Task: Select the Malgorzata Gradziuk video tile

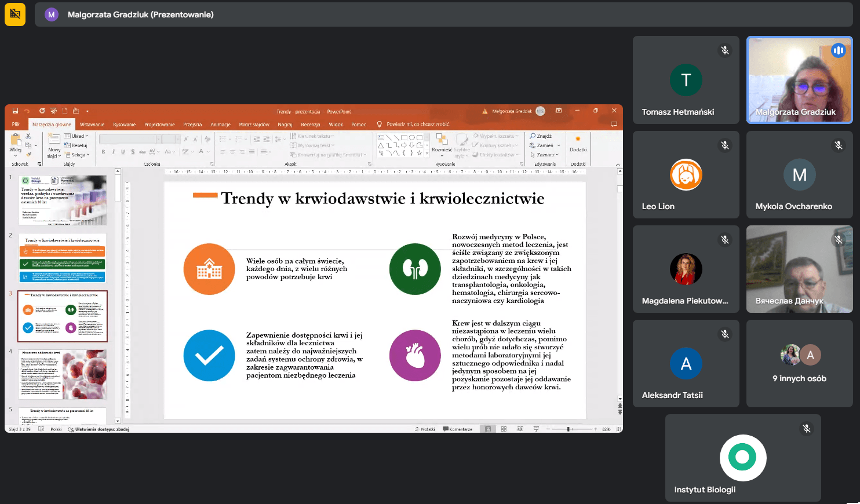Action: coord(800,80)
